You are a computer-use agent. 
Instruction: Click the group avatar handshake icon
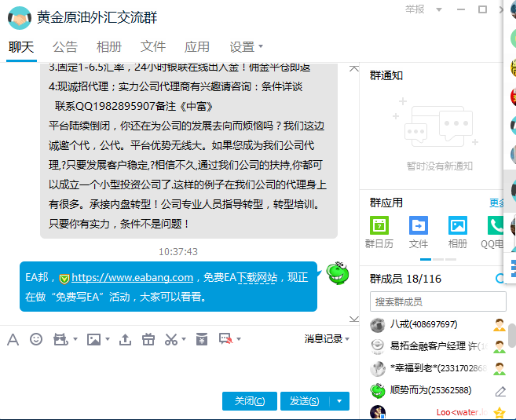20,18
